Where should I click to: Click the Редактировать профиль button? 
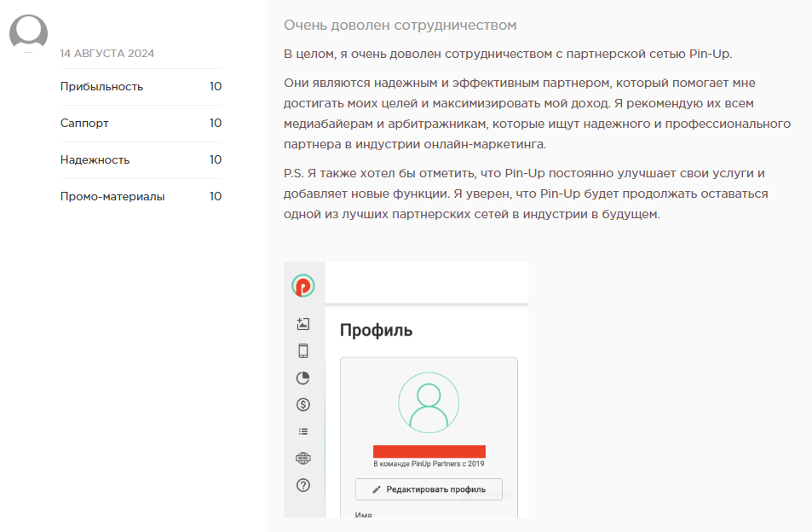[429, 489]
